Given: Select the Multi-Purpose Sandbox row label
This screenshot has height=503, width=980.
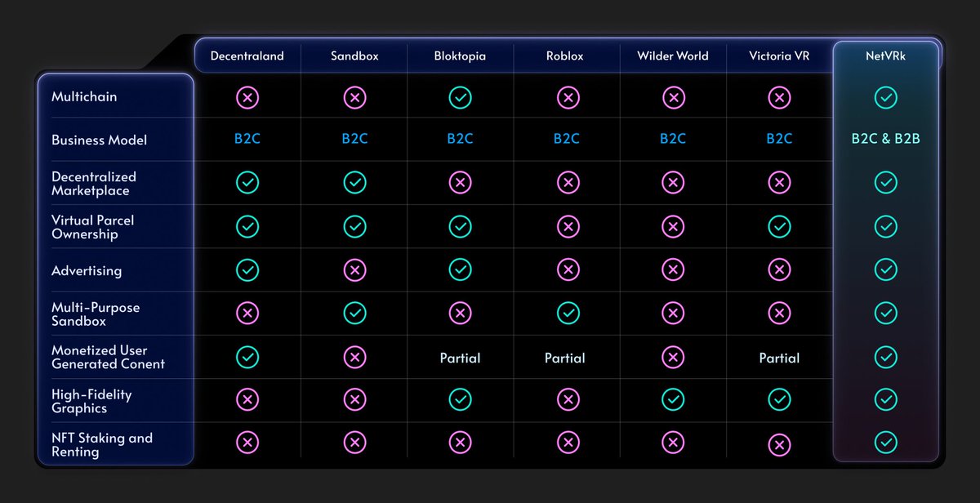Looking at the screenshot, I should [96, 314].
